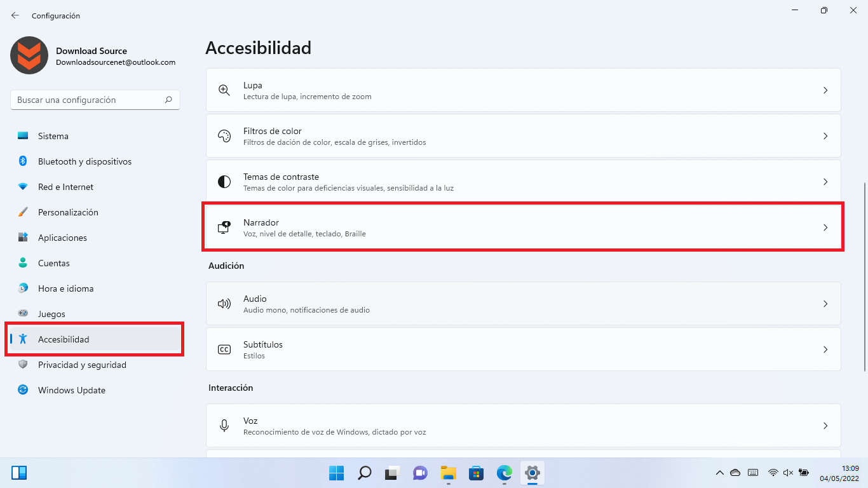The image size is (868, 488).
Task: Expand the Subtítulos settings row
Action: pyautogui.click(x=825, y=349)
